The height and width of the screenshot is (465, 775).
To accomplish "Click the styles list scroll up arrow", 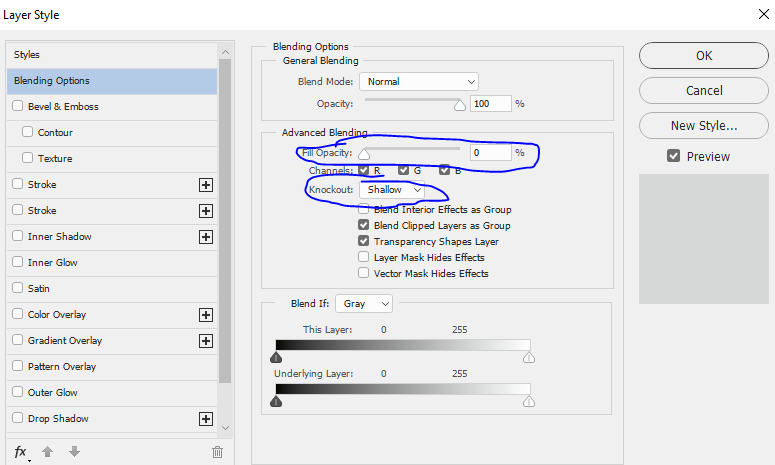I will tap(225, 52).
